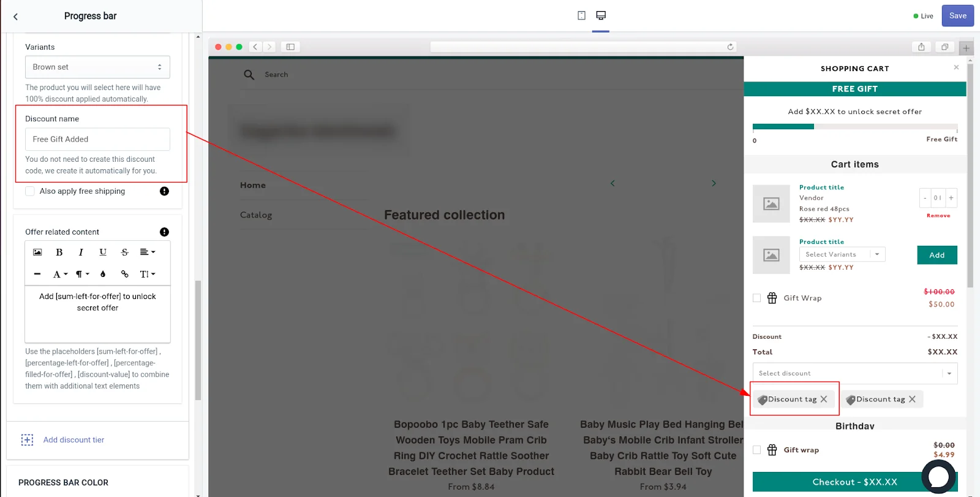Switch to desktop preview icon
Screen dimensions: 980x497
pyautogui.click(x=601, y=15)
